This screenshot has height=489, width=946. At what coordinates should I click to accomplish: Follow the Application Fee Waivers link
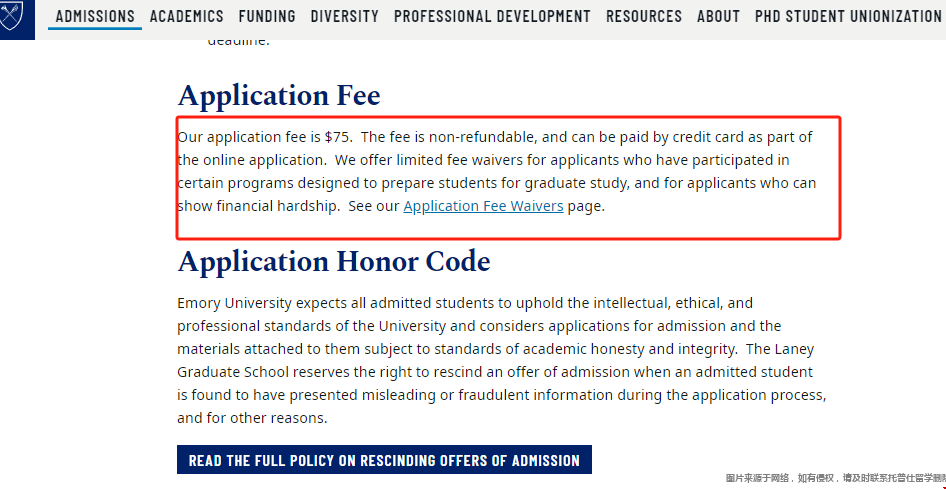click(x=483, y=206)
